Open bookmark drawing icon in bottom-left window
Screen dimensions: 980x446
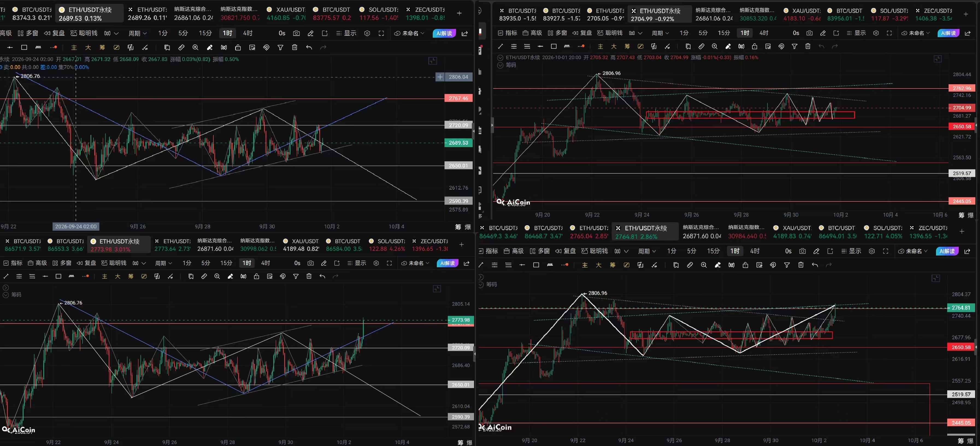coord(191,276)
